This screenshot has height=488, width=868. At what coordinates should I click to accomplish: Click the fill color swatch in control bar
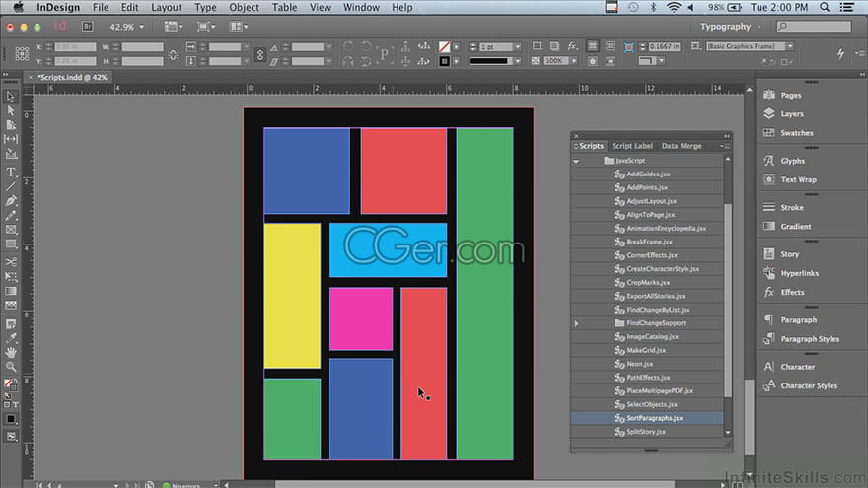pos(444,47)
